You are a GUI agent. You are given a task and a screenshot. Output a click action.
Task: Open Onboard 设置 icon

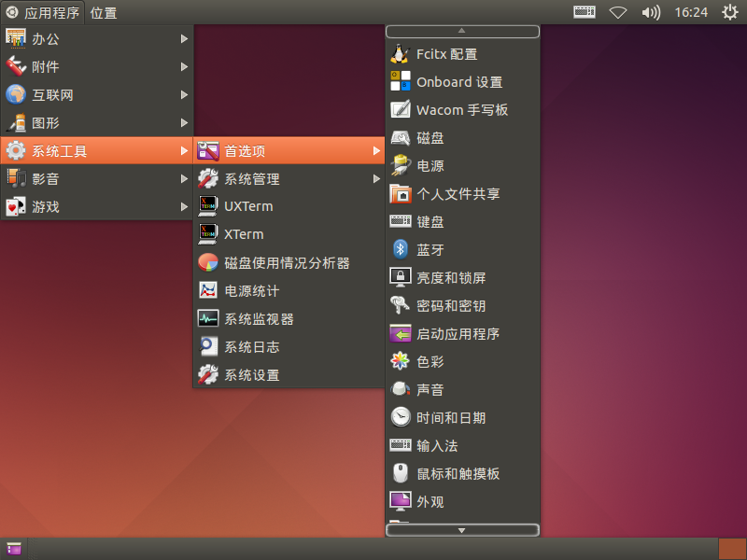click(x=401, y=82)
